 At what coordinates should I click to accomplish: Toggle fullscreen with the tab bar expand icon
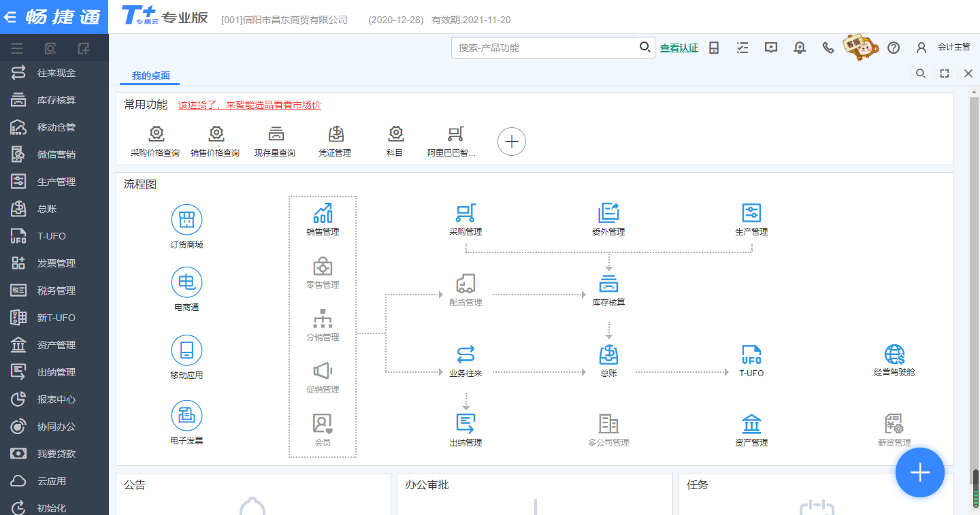click(945, 73)
